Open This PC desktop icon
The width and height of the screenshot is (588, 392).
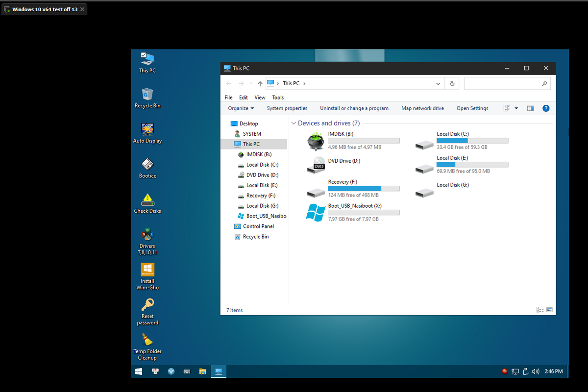pos(147,63)
